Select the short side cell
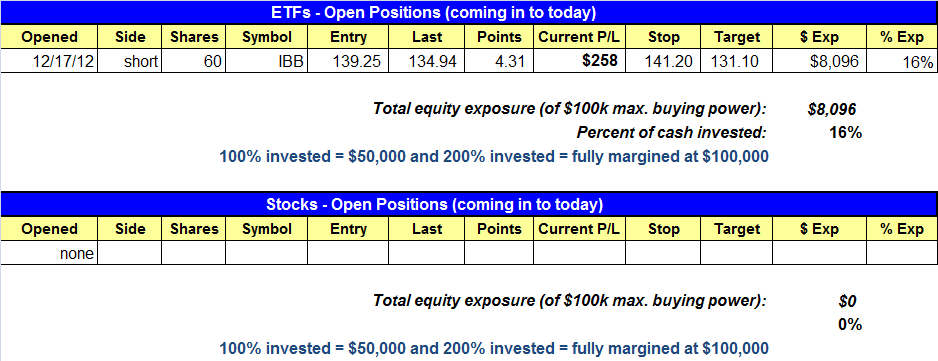Screen dimensions: 938x361 129,61
